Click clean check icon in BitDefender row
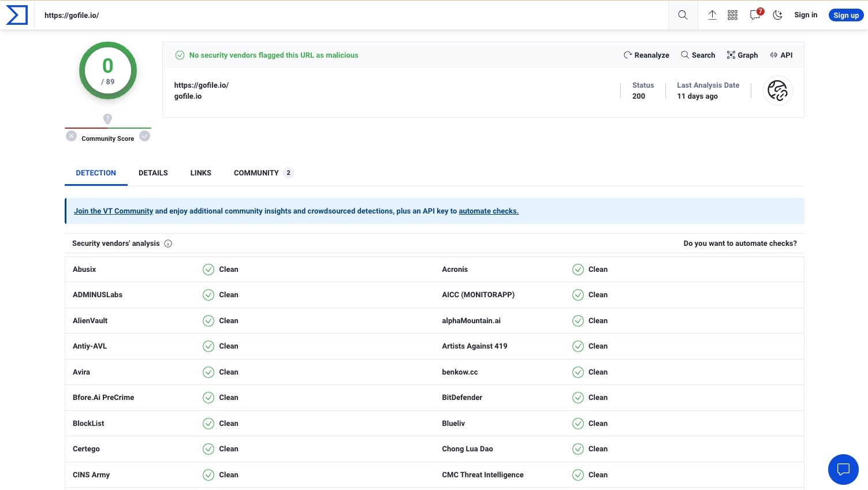The image size is (868, 490). click(x=578, y=398)
